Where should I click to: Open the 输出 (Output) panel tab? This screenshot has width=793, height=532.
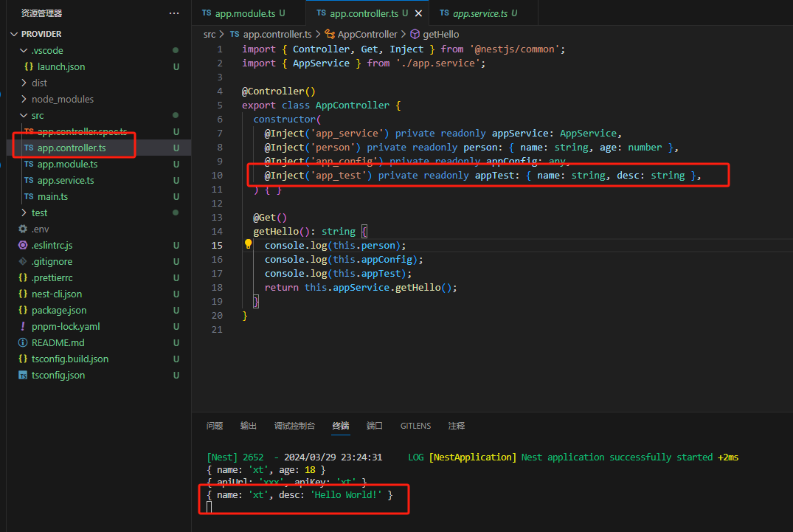tap(249, 426)
